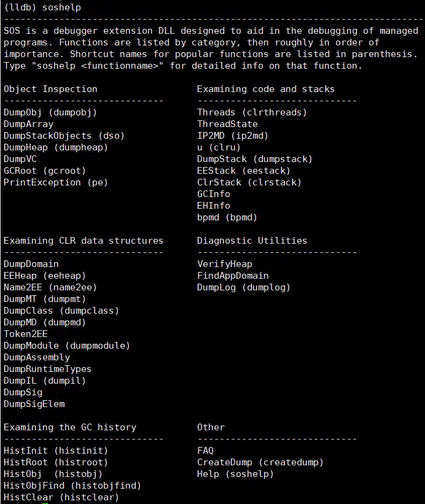This screenshot has width=425, height=504.
Task: Select the DumpDomain entry
Action: tap(31, 264)
